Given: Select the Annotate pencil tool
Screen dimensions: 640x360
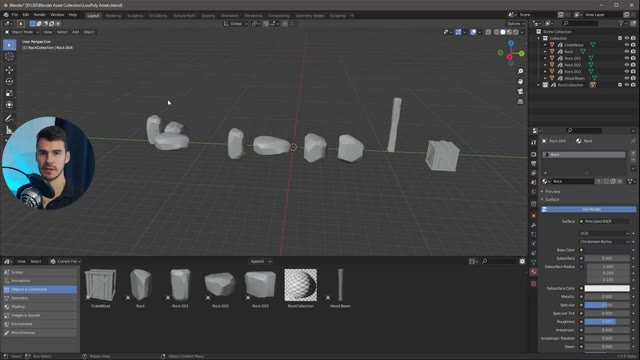Looking at the screenshot, I should click(9, 118).
